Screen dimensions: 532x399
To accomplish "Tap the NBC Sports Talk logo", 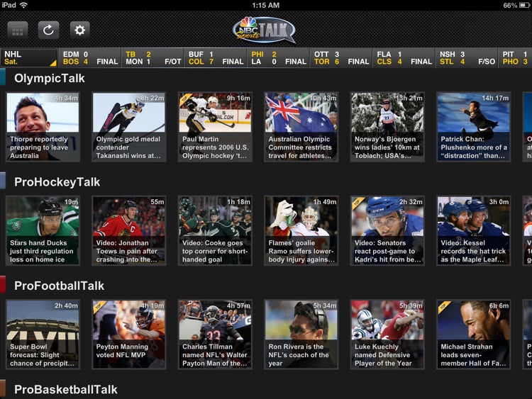I will coord(265,30).
